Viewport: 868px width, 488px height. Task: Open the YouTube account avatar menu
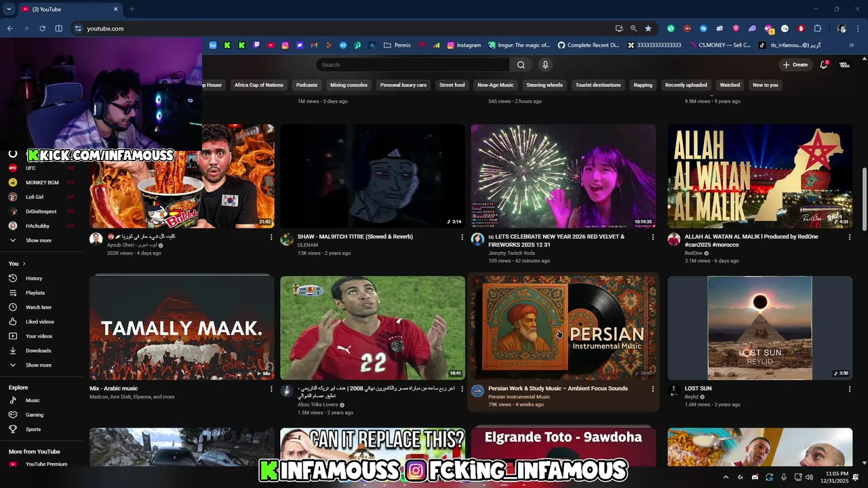(x=844, y=65)
